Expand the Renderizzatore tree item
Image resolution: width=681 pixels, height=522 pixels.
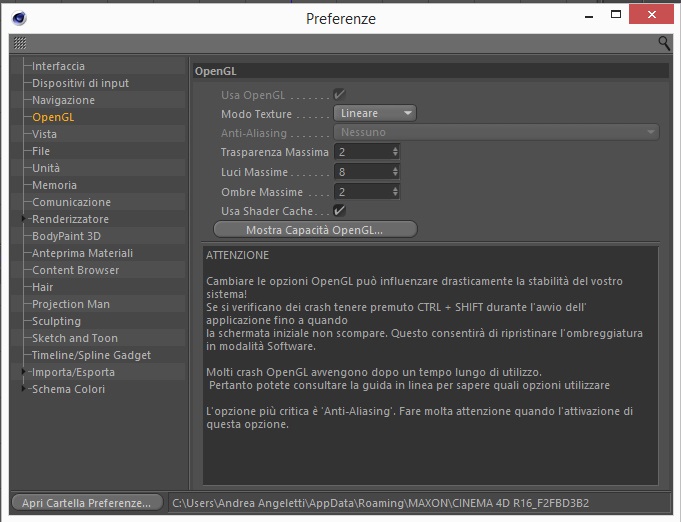tap(24, 219)
